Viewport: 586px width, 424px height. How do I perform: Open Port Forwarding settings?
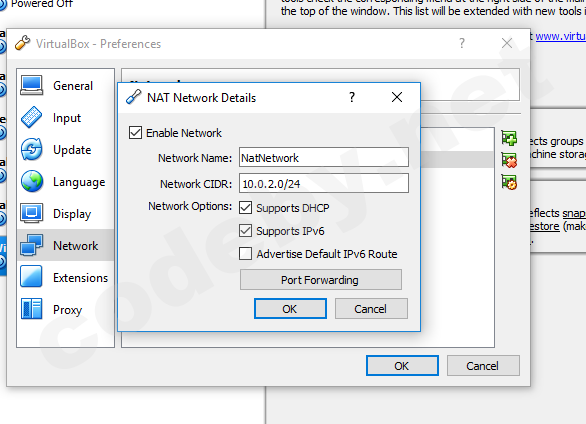(321, 279)
